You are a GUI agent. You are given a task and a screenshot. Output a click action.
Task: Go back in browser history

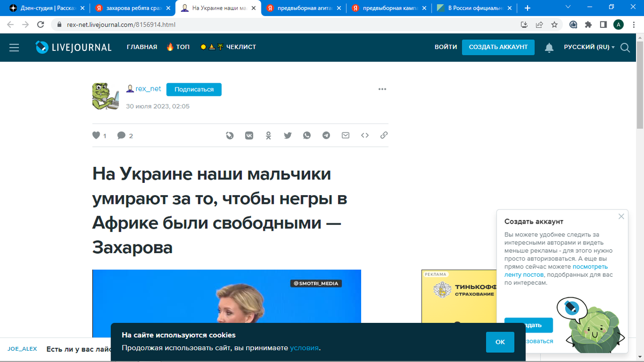coord(11,25)
